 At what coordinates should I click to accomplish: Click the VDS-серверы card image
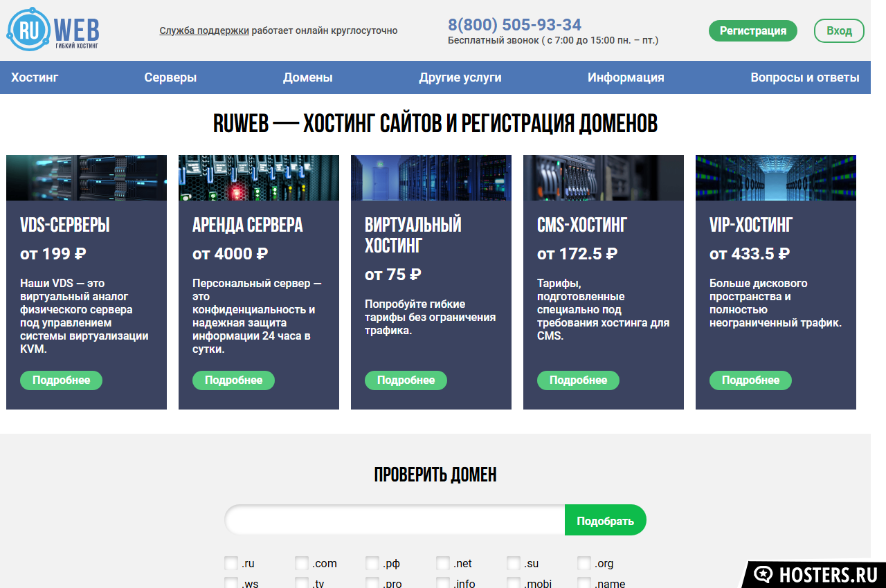[x=87, y=178]
